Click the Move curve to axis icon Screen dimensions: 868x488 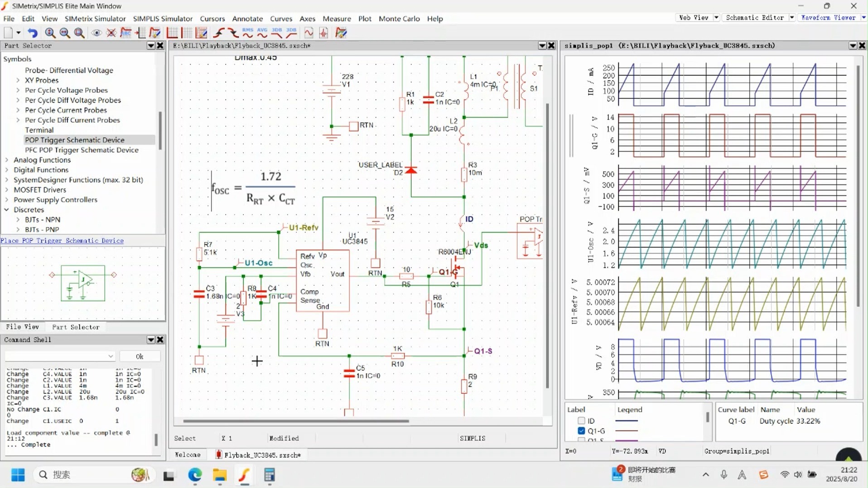[x=141, y=33]
